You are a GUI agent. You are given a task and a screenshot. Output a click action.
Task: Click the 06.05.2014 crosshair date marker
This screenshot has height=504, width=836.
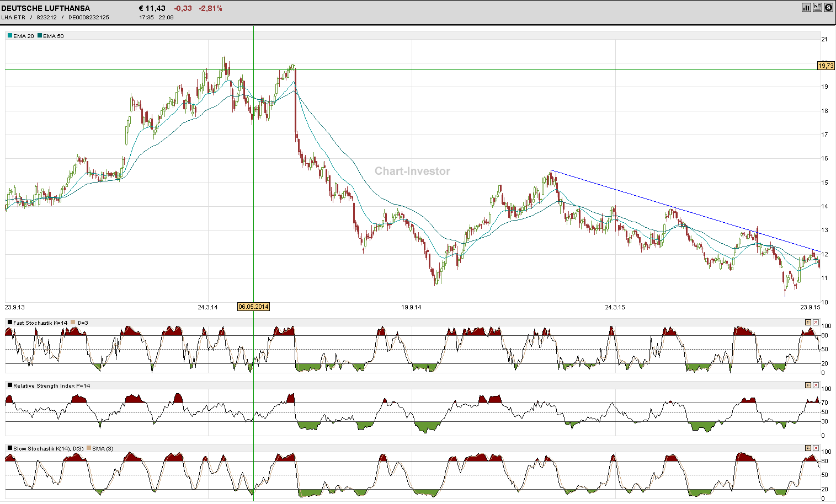click(x=253, y=307)
